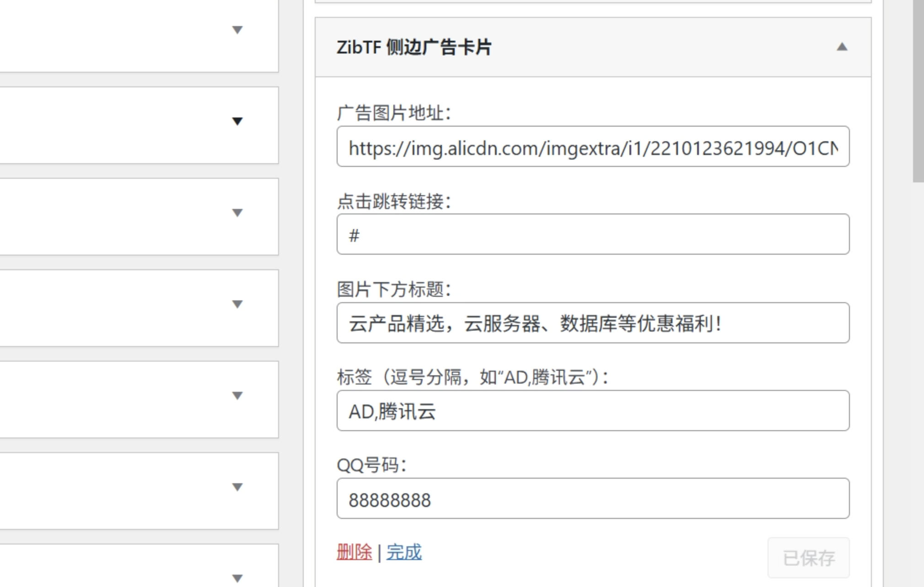924x587 pixels.
Task: Expand the black highlighted dropdown arrow on left
Action: [x=237, y=121]
